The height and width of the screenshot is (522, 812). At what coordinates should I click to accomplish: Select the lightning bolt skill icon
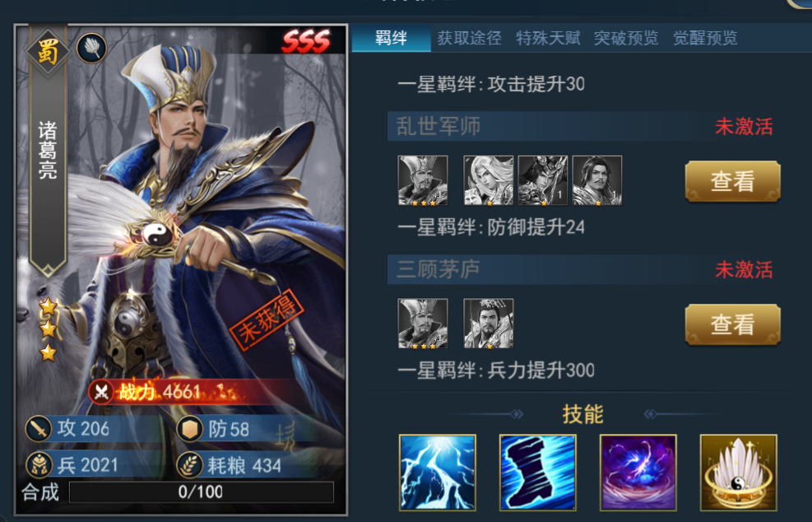pyautogui.click(x=437, y=473)
